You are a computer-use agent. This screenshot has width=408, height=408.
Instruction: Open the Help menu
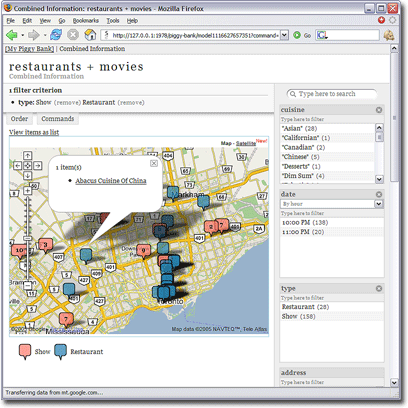(132, 21)
